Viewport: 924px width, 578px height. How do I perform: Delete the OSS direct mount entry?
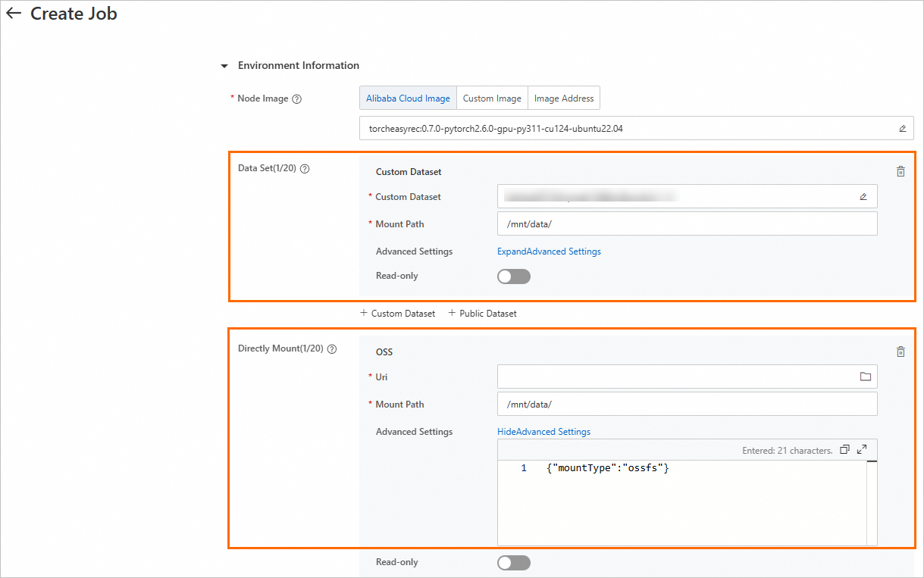tap(901, 351)
